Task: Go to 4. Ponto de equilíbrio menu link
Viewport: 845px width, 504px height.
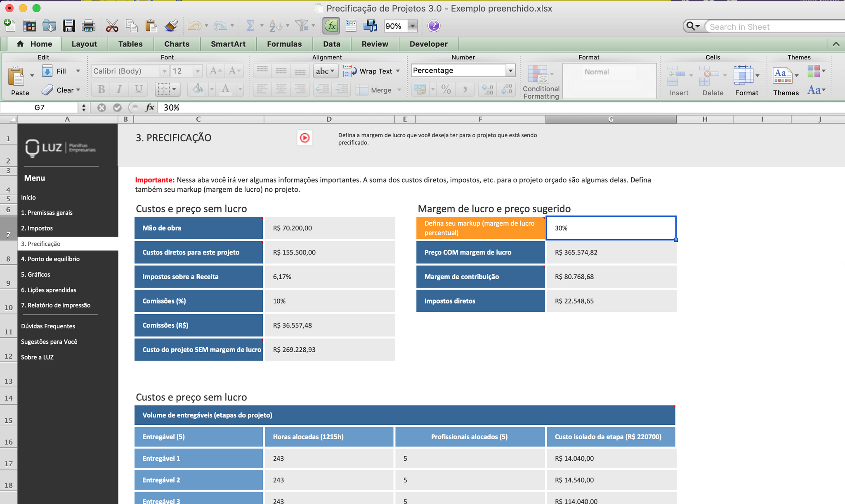Action: 50,259
